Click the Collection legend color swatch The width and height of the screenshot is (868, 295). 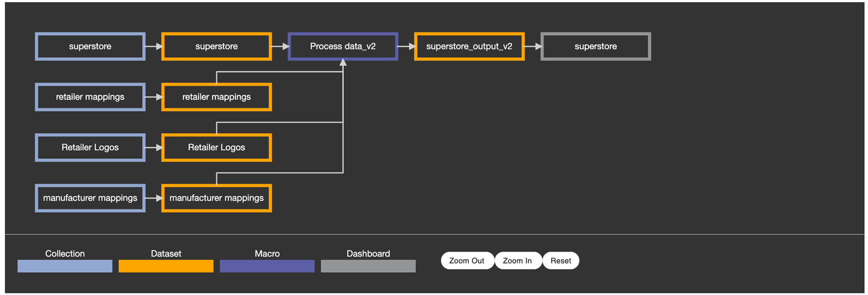pos(65,266)
